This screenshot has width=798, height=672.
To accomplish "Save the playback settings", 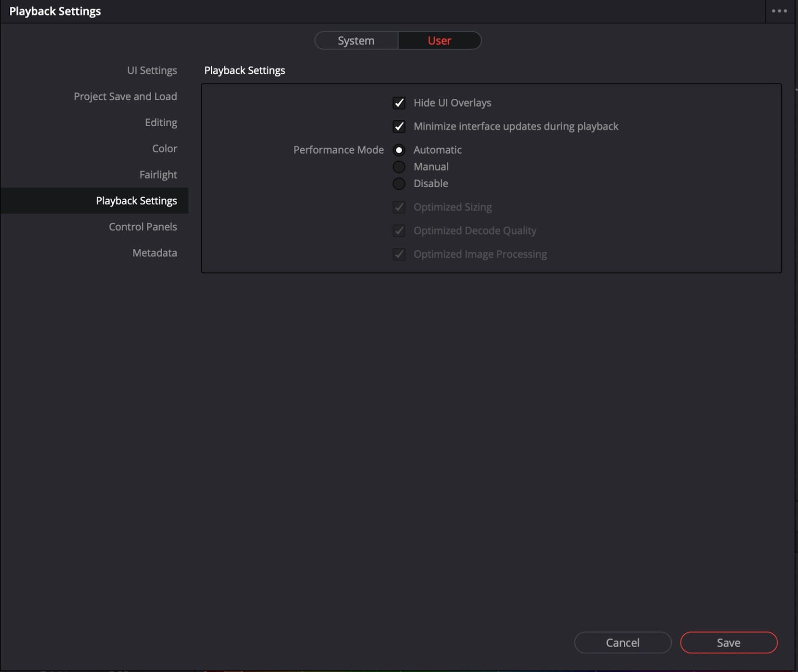I will pos(728,642).
